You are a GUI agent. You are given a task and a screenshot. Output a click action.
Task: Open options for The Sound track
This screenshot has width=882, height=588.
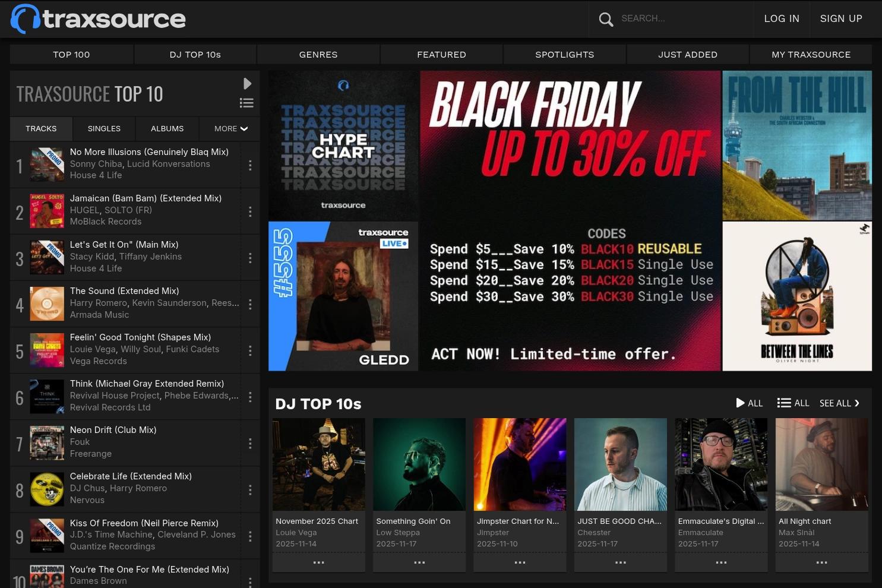(250, 304)
